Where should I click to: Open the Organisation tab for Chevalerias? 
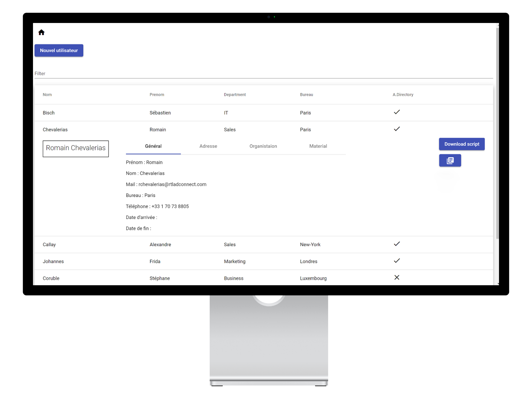pyautogui.click(x=263, y=146)
